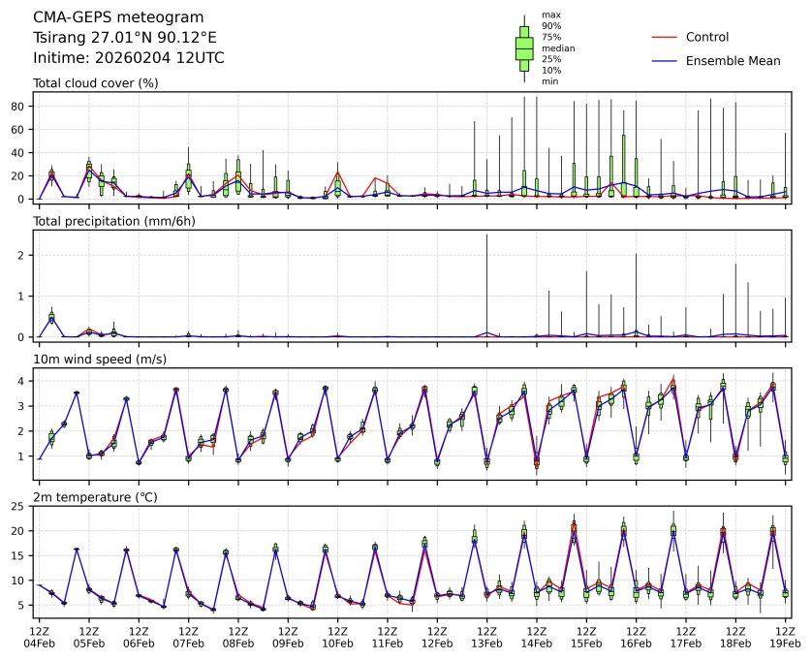Click the 25 tick on temperature axis
This screenshot has width=812, height=660.
point(16,506)
